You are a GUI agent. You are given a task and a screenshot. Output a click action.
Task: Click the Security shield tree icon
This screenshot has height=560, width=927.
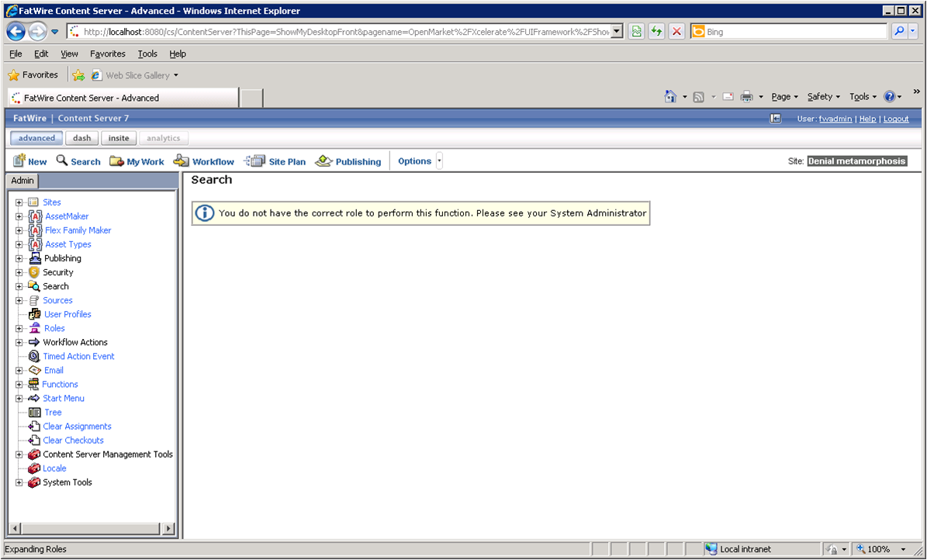(x=34, y=272)
